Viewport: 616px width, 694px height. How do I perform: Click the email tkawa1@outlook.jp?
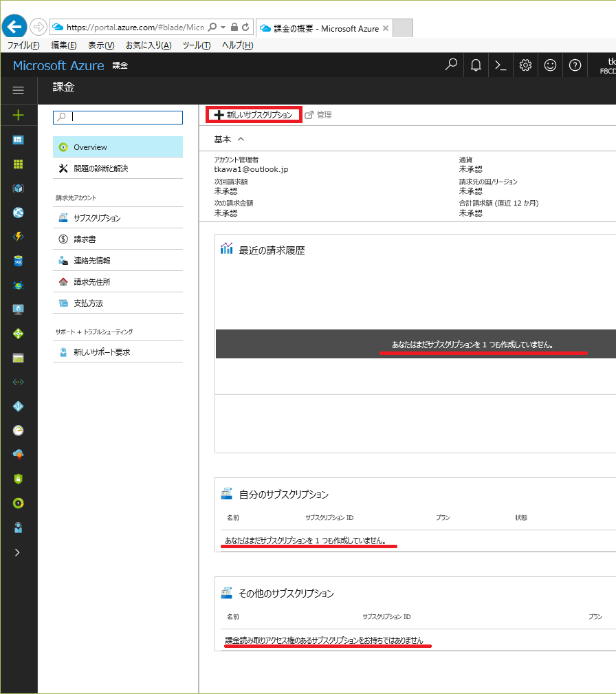point(251,169)
